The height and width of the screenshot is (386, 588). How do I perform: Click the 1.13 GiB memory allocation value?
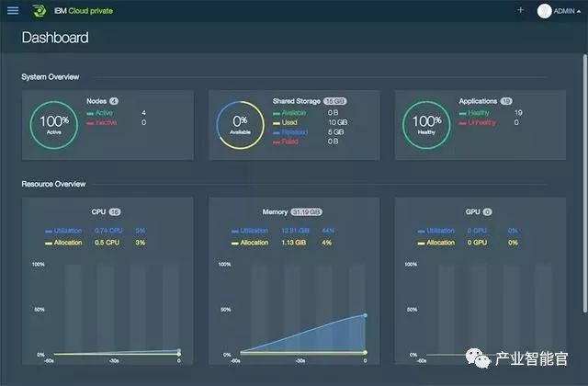click(294, 243)
